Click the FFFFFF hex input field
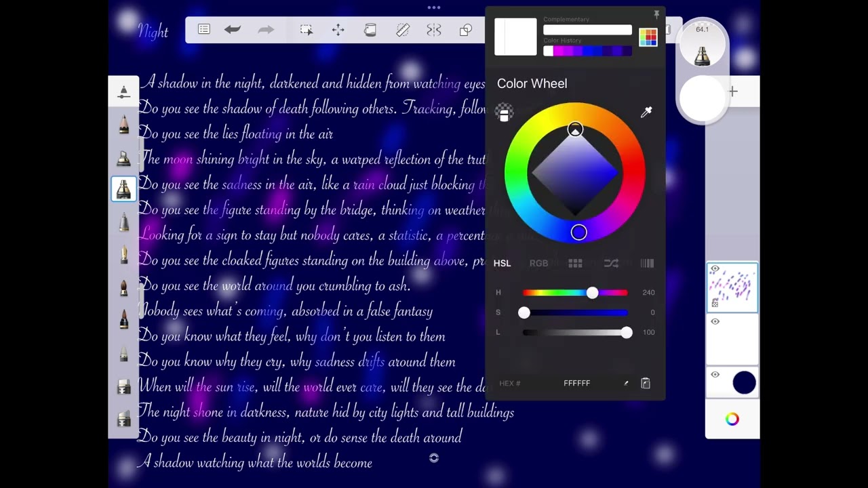868x488 pixels. click(577, 383)
